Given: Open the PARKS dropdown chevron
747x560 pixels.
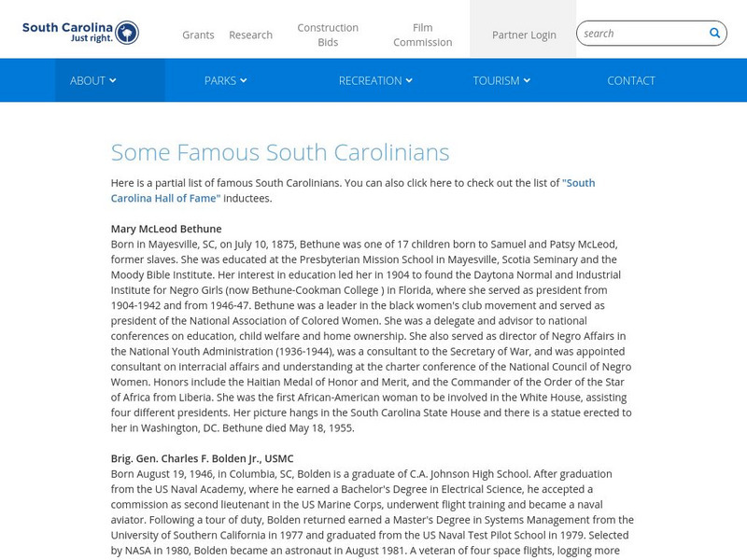Looking at the screenshot, I should tap(245, 80).
